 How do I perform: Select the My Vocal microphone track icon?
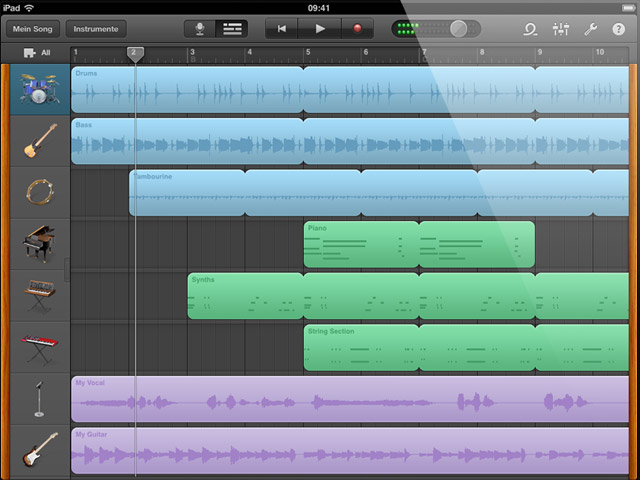tap(39, 399)
